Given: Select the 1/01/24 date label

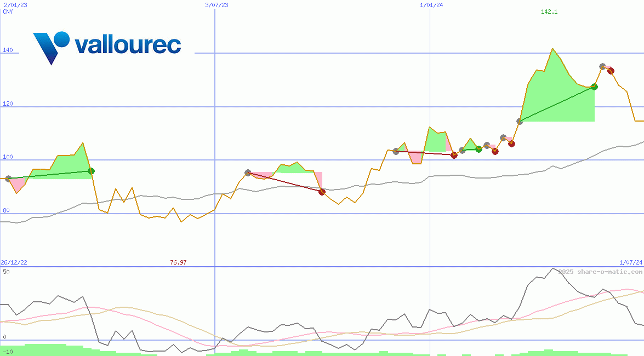Looking at the screenshot, I should [x=431, y=5].
